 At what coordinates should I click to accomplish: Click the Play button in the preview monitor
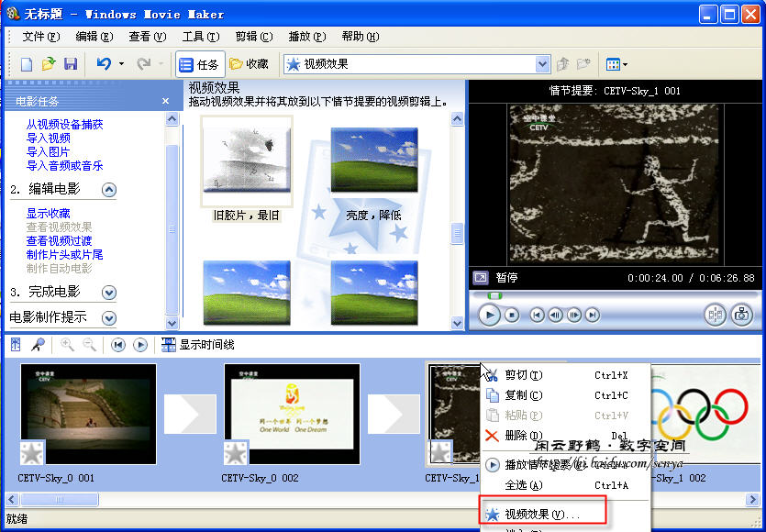pyautogui.click(x=490, y=316)
